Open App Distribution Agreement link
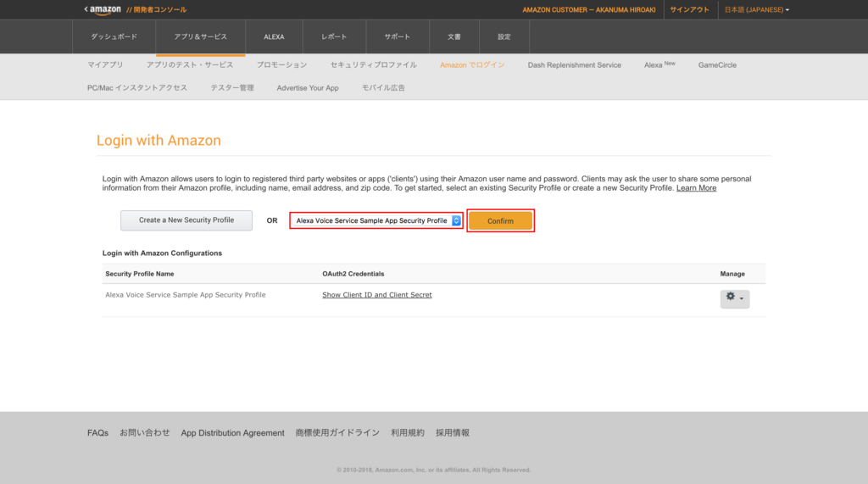Image resolution: width=868 pixels, height=484 pixels. 232,433
